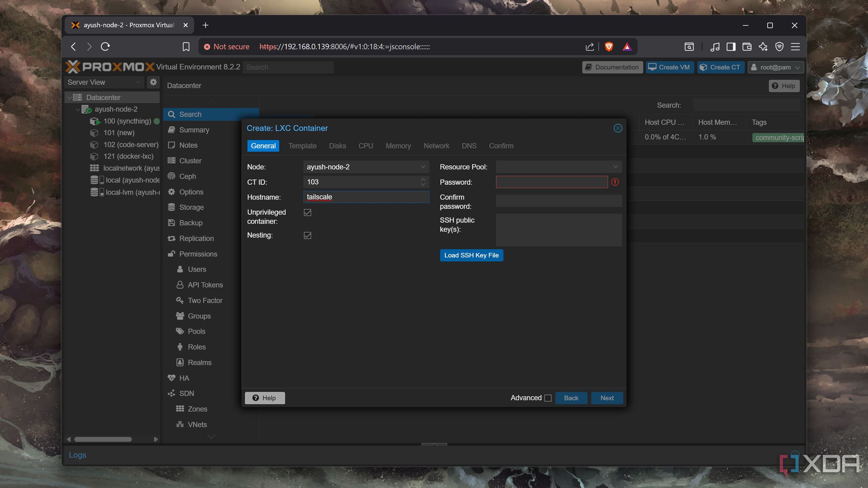Screen dimensions: 868x488
Task: Select container 121 (docker-lxc)
Action: coord(128,157)
